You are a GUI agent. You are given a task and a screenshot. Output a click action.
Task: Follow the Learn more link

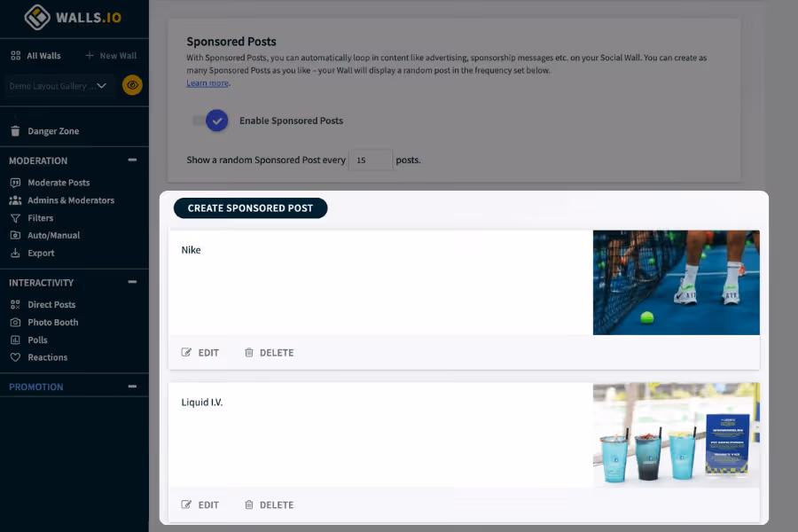207,83
